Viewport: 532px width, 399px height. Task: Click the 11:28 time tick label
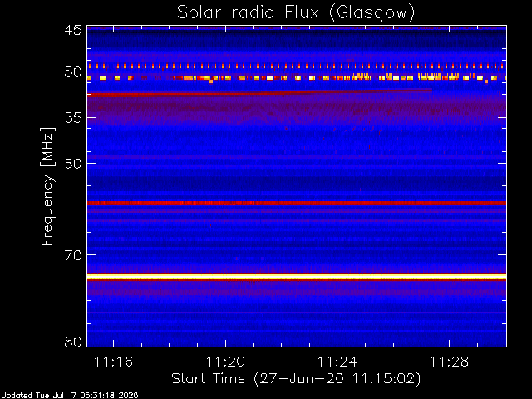449,362
